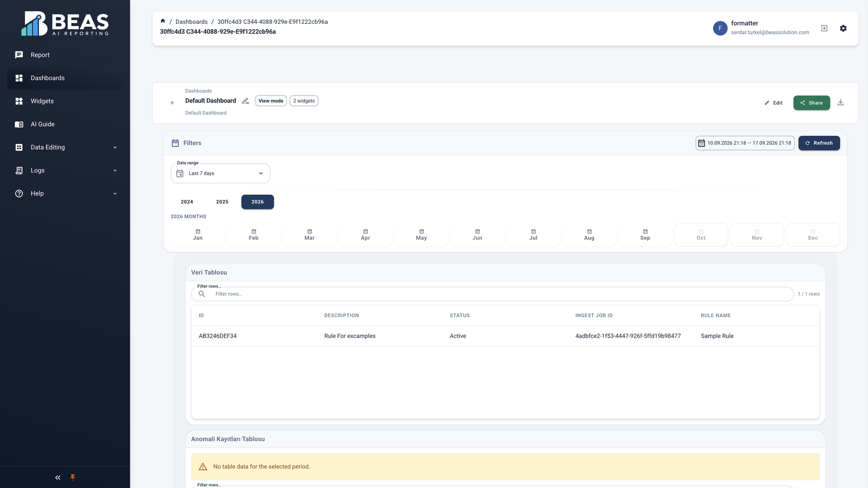868x488 pixels.
Task: Click the Filter rows search field
Action: click(x=493, y=294)
